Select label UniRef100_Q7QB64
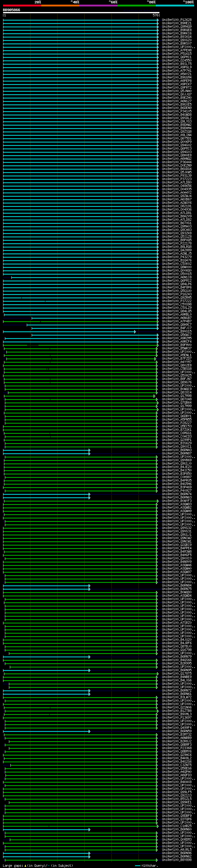Image resolution: width=197 pixels, height=868 pixels. [177, 403]
